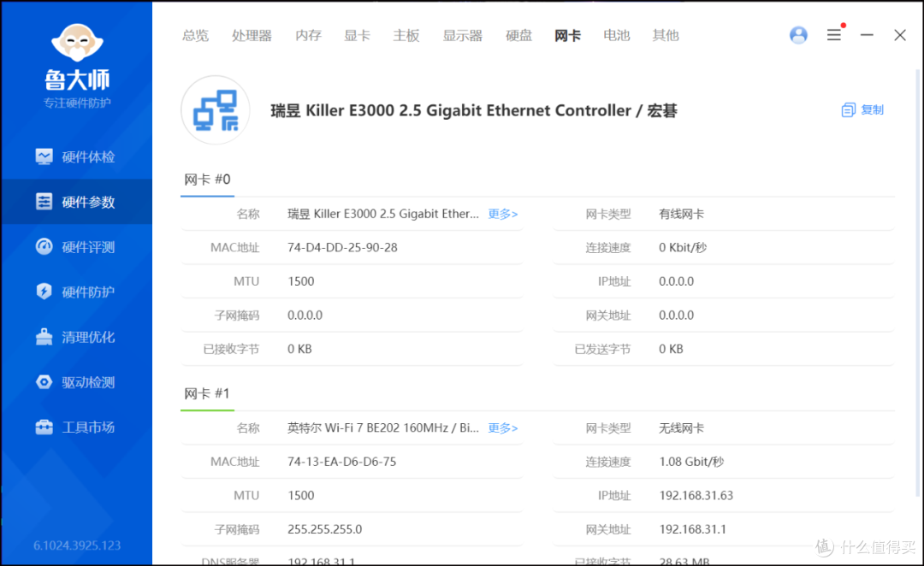
Task: Click the 1.08 Gbit/秒 connection speed value
Action: [691, 462]
